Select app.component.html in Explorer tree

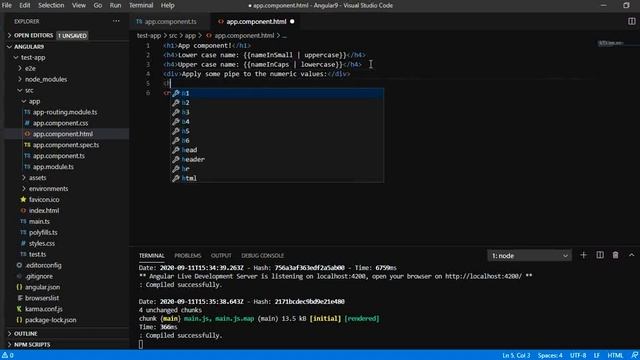67,134
